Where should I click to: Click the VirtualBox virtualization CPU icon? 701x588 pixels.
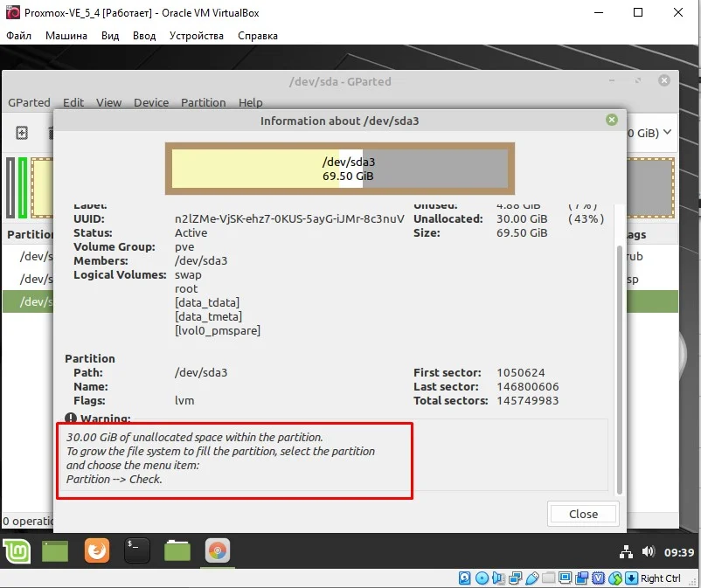598,578
